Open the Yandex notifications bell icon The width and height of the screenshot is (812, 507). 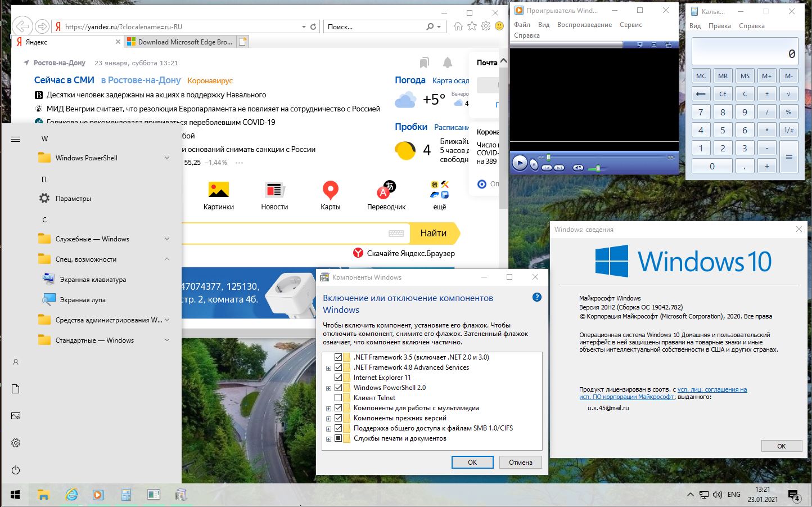[448, 62]
